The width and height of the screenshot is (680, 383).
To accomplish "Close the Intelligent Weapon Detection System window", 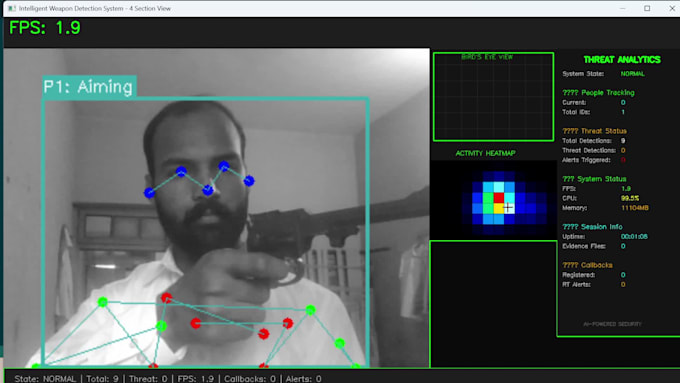I will [x=671, y=8].
